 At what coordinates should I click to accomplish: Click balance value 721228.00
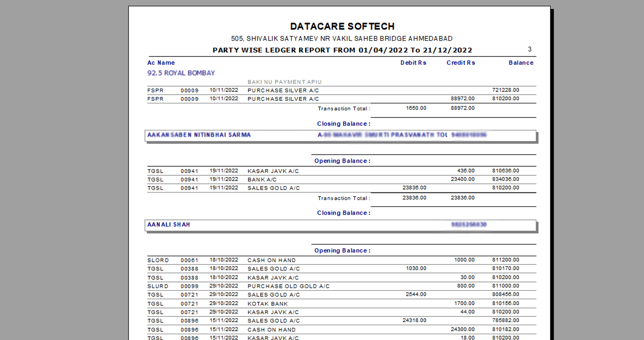(506, 90)
